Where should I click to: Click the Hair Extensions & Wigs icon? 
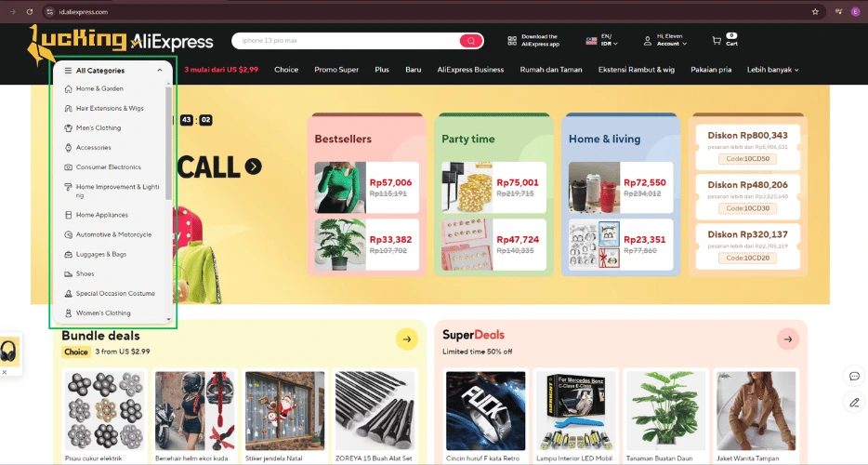(68, 108)
